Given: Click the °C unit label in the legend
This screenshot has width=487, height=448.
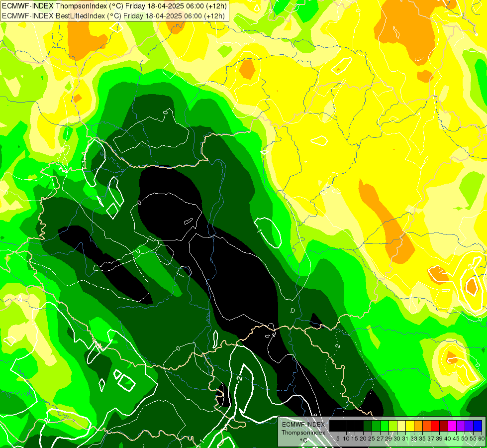Looking at the screenshot, I should [304, 440].
